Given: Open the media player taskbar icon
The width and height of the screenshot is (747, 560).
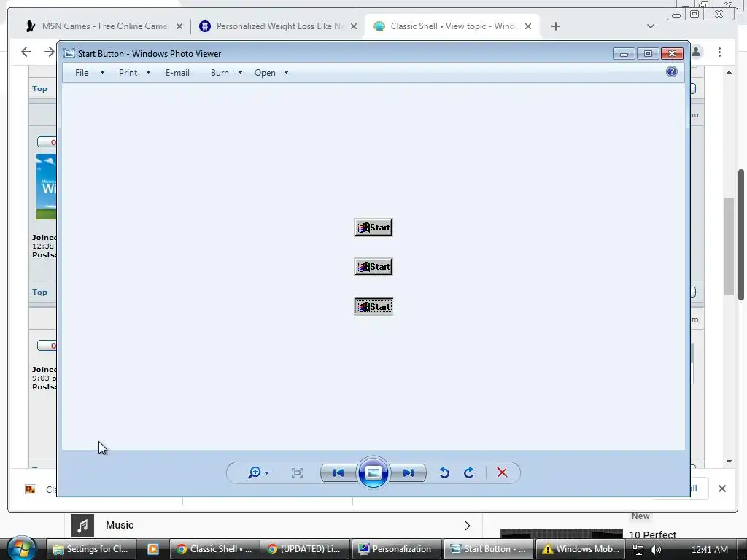Looking at the screenshot, I should pos(153,549).
